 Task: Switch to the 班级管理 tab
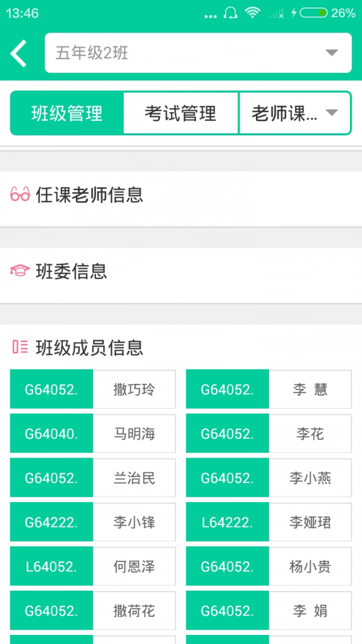67,113
